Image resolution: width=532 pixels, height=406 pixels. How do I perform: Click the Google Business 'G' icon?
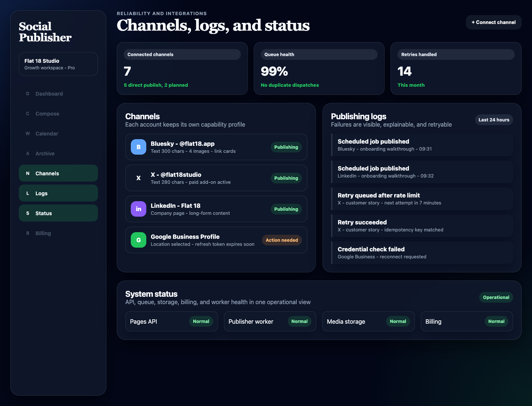tap(139, 240)
